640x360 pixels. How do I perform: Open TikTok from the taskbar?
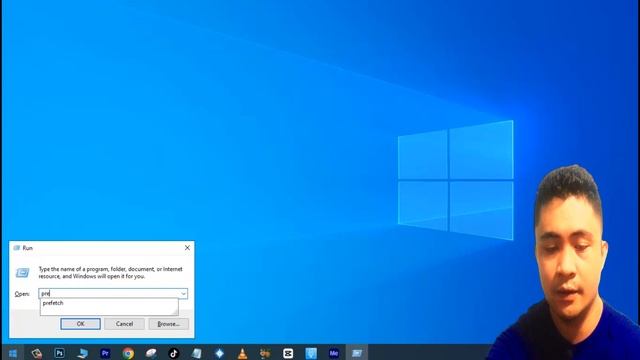173,353
